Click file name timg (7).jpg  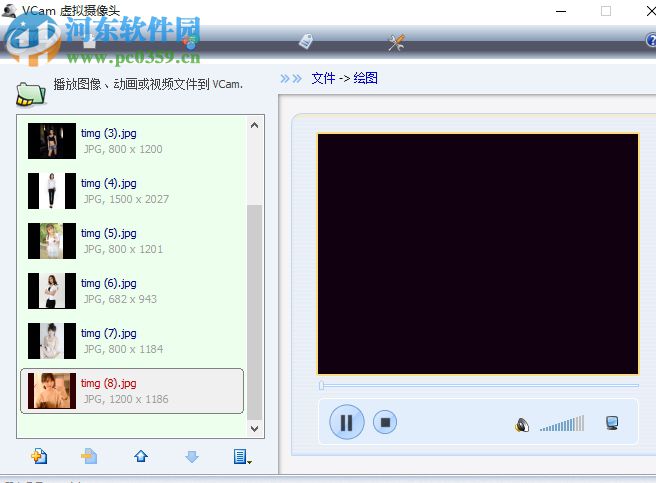[x=109, y=334]
